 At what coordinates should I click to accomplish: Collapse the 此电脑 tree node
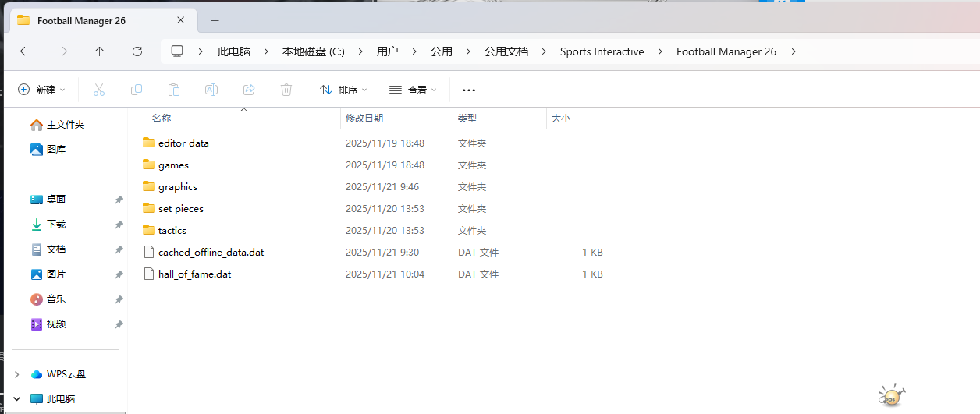tap(16, 398)
